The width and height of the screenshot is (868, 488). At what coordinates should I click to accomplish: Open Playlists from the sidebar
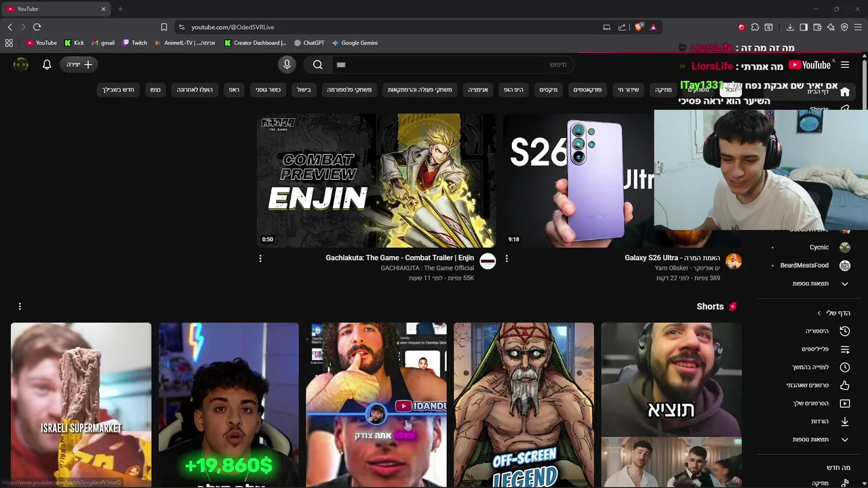click(x=825, y=349)
